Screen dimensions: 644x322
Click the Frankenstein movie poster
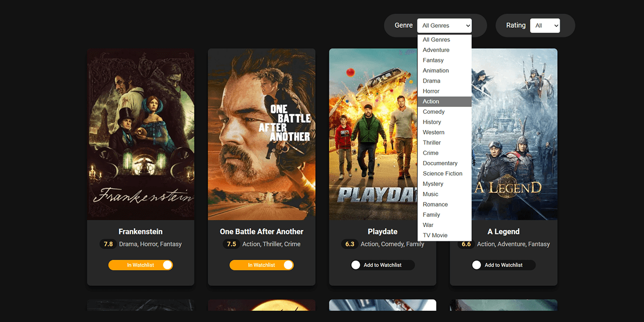141,134
